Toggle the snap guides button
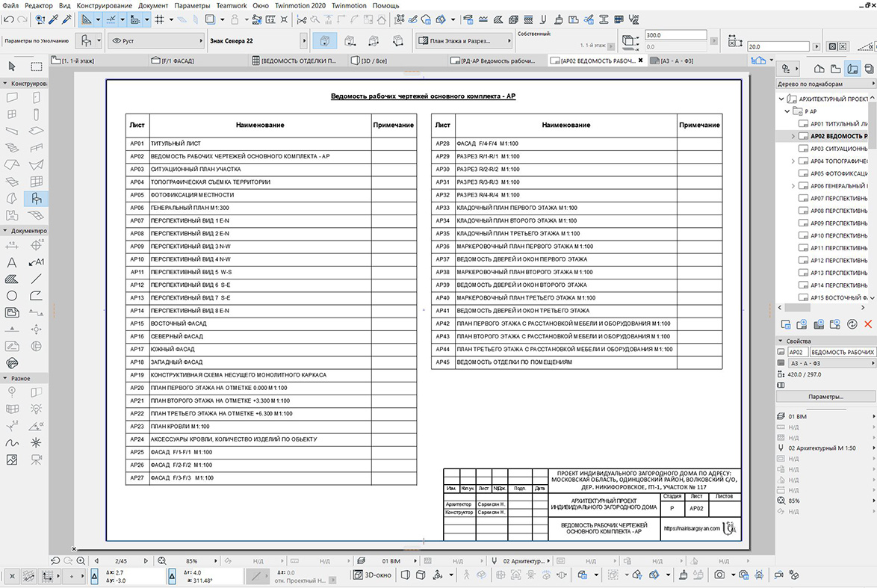877x588 pixels. (111, 19)
